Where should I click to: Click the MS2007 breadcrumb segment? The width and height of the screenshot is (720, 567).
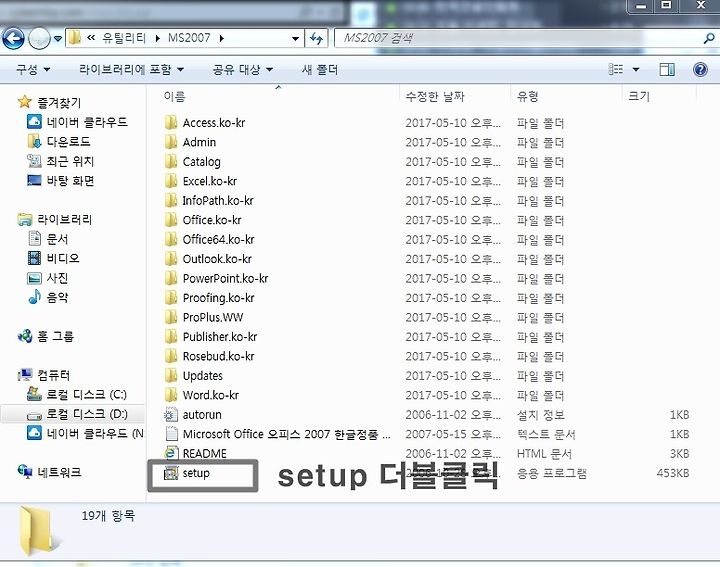[189, 38]
